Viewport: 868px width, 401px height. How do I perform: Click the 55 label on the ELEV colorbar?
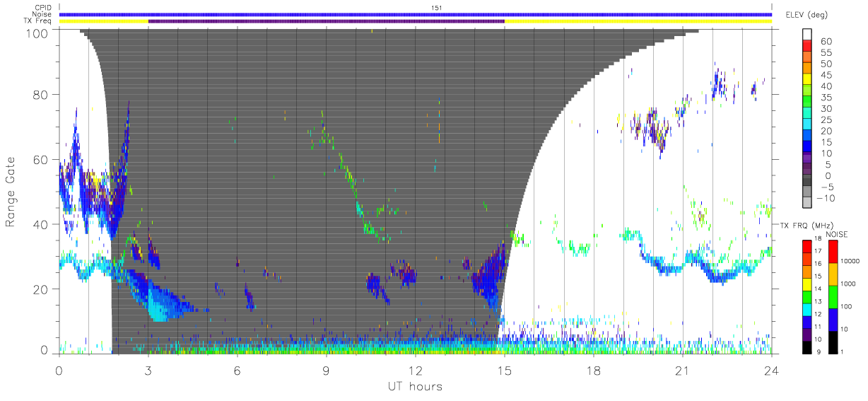point(825,53)
